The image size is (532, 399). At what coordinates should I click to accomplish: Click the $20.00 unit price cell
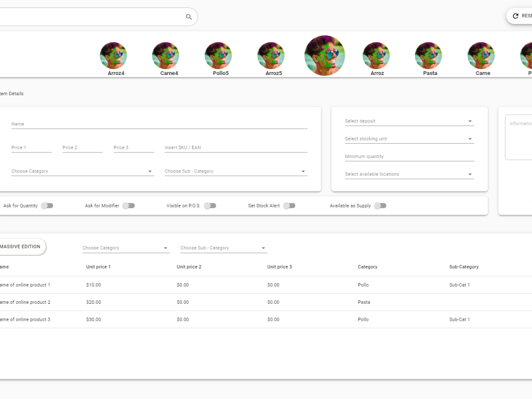point(94,302)
